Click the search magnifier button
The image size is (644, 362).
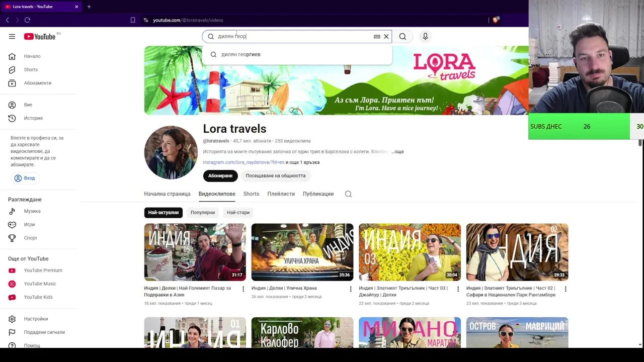pyautogui.click(x=403, y=36)
